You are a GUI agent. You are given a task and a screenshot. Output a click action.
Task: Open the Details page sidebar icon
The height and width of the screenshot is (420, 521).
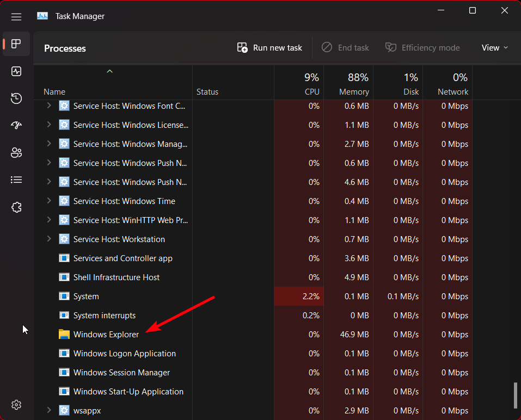click(16, 180)
